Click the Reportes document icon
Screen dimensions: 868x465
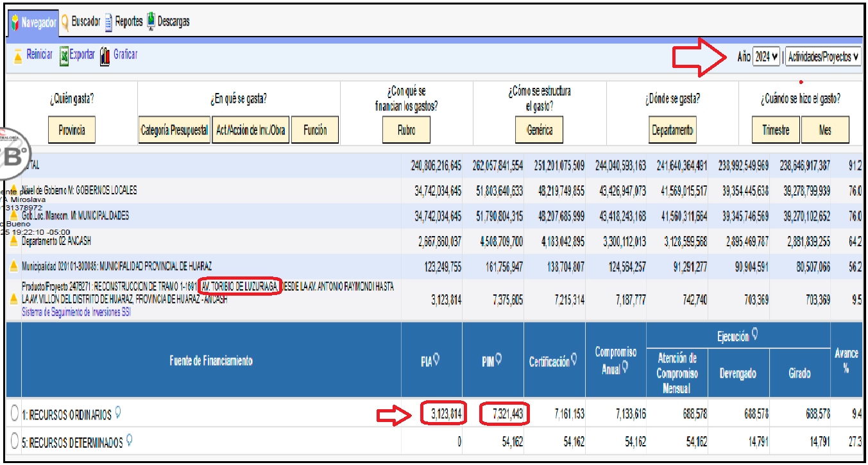108,22
